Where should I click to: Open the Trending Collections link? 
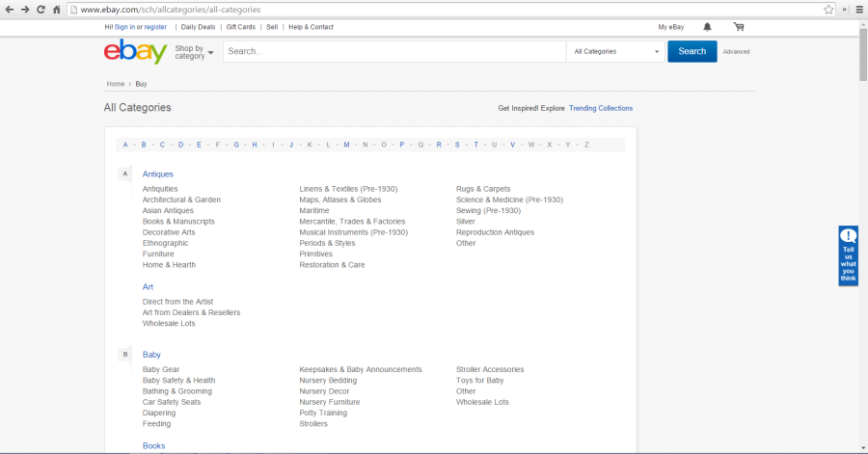pyautogui.click(x=601, y=108)
